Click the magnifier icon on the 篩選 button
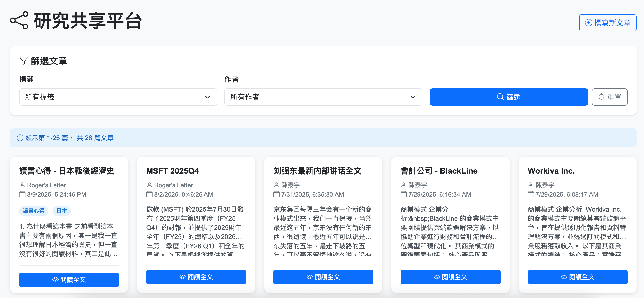 pyautogui.click(x=500, y=97)
